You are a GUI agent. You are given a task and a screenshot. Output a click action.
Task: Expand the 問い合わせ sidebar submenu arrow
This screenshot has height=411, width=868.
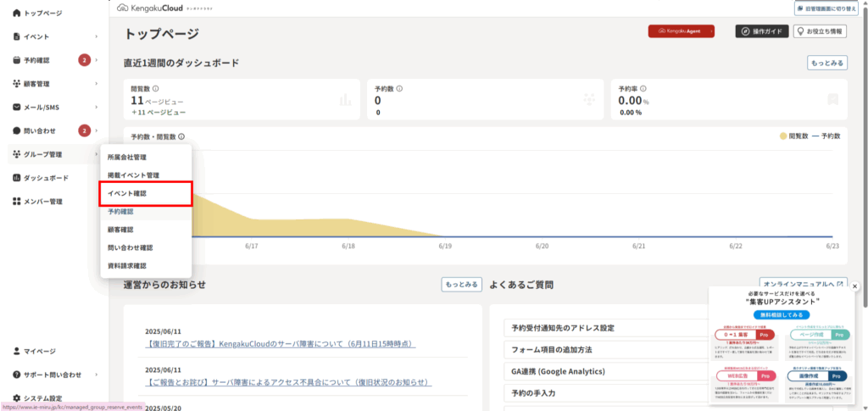point(97,131)
